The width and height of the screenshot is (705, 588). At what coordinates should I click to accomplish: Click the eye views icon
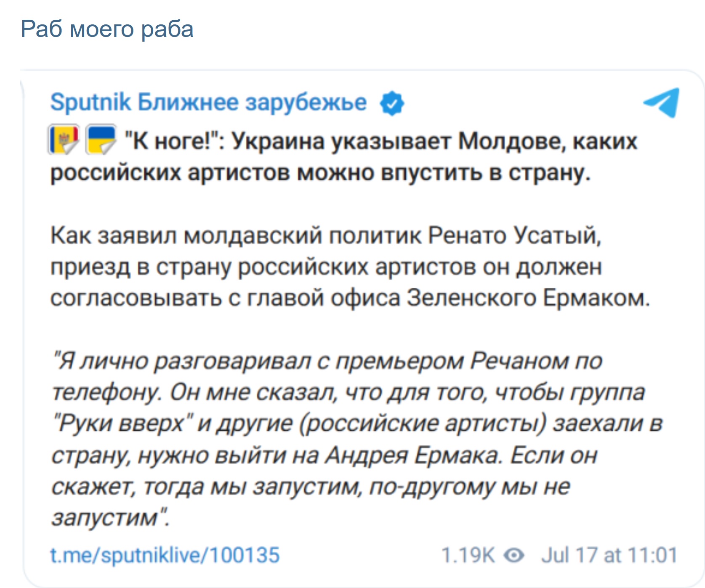pyautogui.click(x=513, y=556)
